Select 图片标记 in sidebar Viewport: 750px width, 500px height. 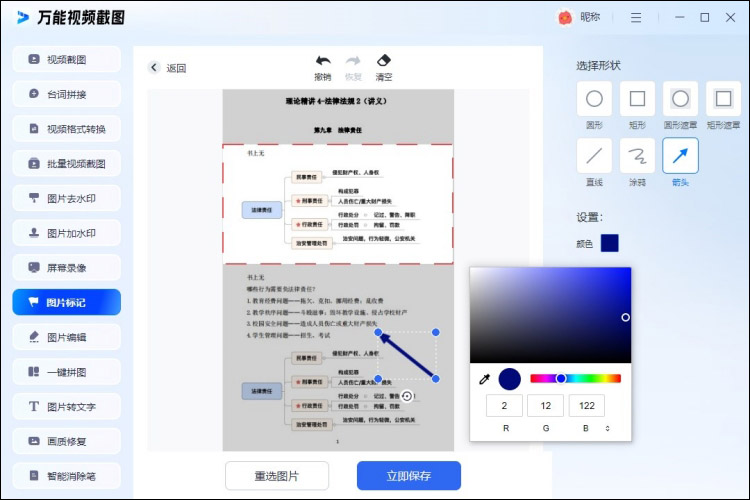click(x=66, y=302)
